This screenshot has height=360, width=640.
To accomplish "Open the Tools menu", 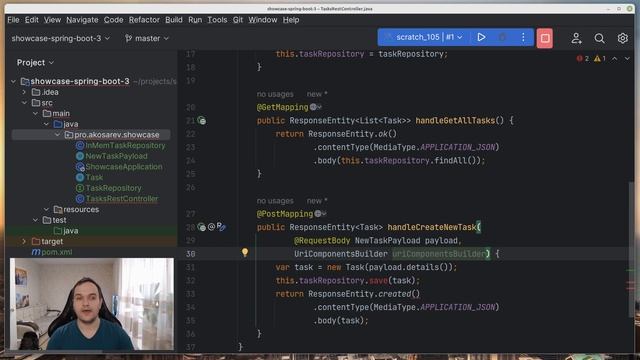I will (217, 20).
